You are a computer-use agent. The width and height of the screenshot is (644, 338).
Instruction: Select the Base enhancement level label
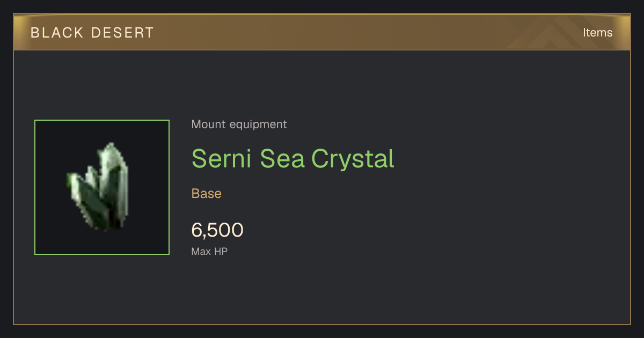[207, 194]
